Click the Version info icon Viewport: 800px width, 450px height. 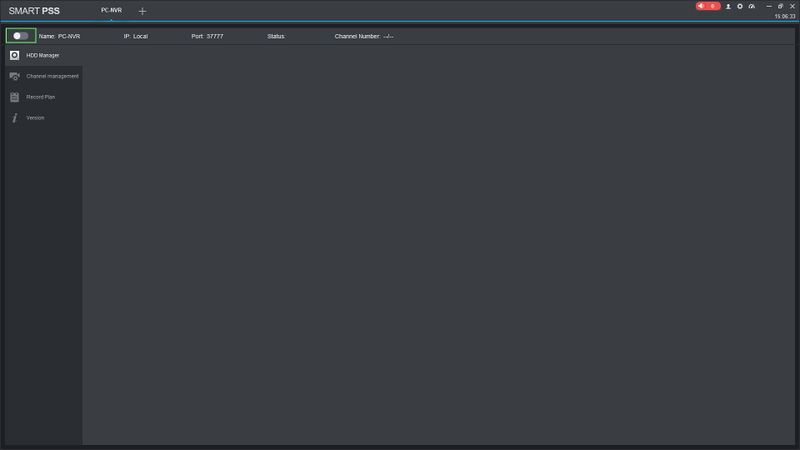pos(14,118)
